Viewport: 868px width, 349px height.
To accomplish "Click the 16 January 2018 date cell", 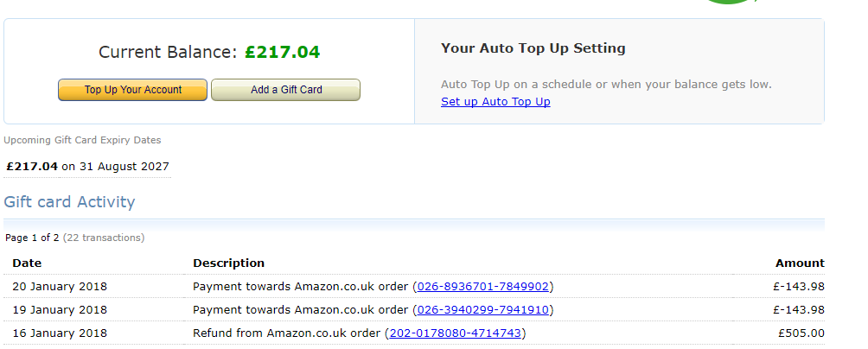I will [60, 333].
